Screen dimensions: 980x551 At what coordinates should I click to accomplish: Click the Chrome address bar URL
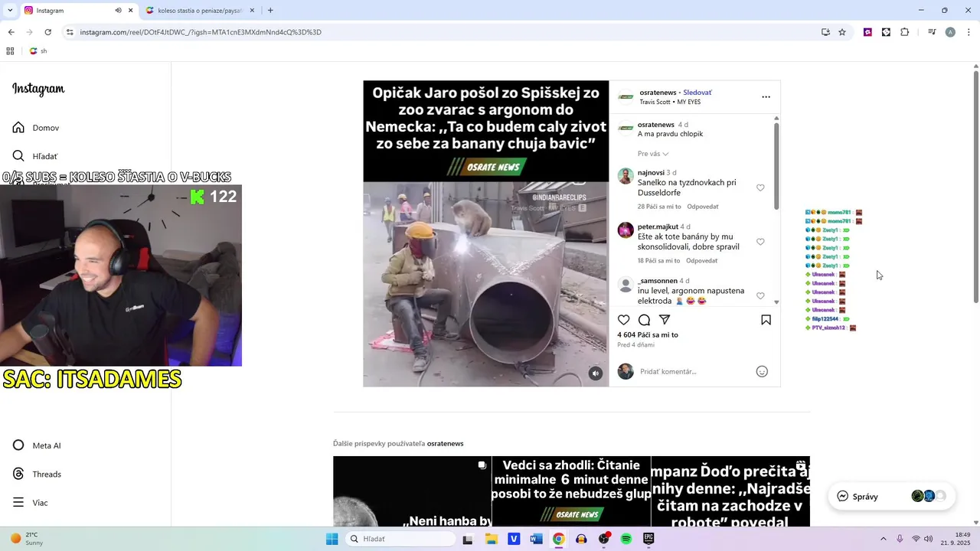click(201, 32)
